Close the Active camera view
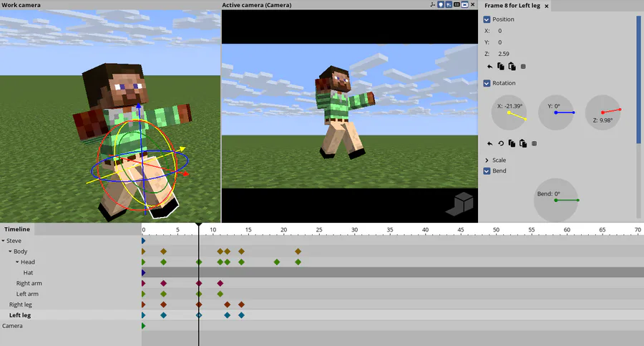 coord(473,4)
